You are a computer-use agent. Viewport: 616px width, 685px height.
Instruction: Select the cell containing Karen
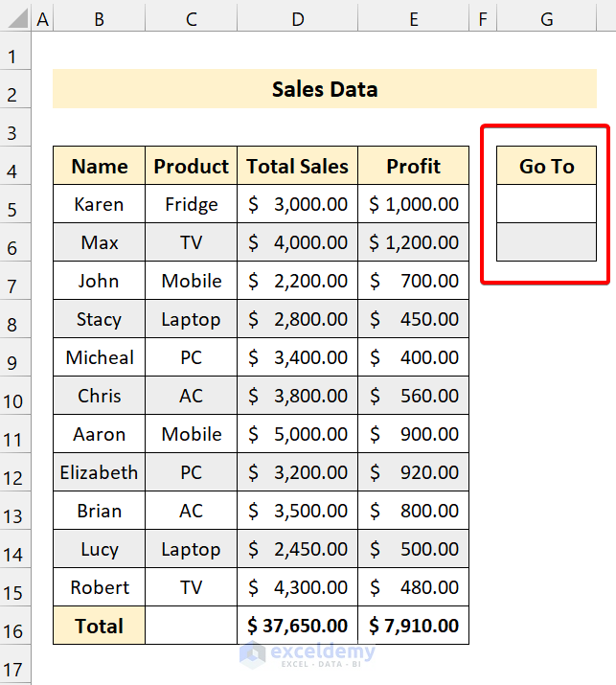pyautogui.click(x=99, y=204)
